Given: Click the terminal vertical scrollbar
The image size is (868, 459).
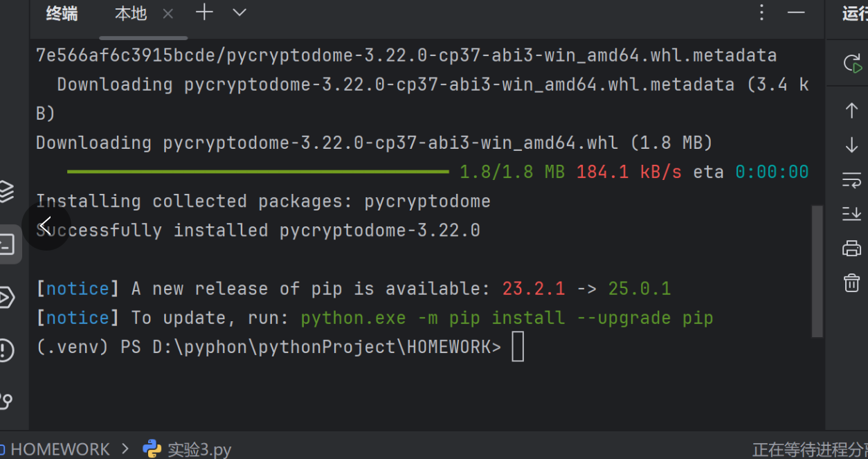Looking at the screenshot, I should click(x=817, y=270).
